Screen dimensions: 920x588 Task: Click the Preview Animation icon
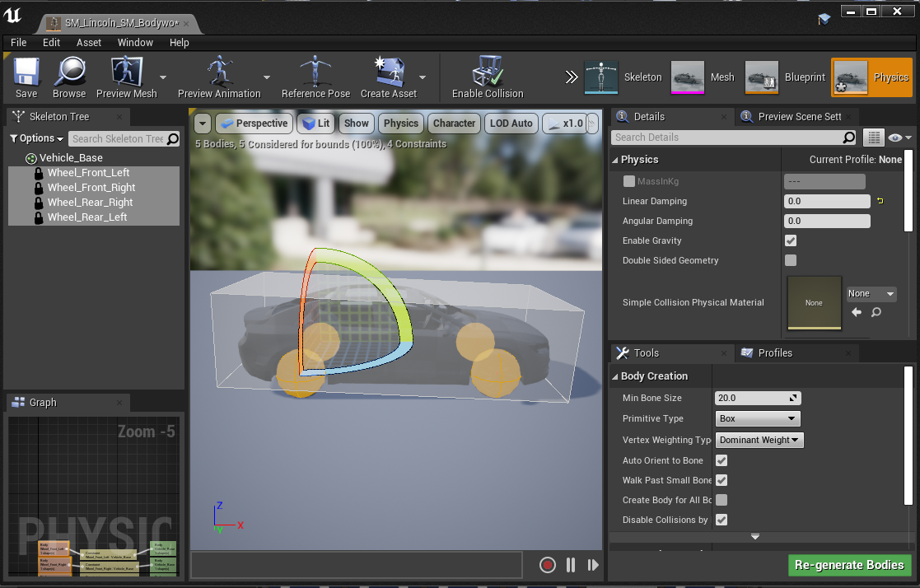[x=219, y=72]
